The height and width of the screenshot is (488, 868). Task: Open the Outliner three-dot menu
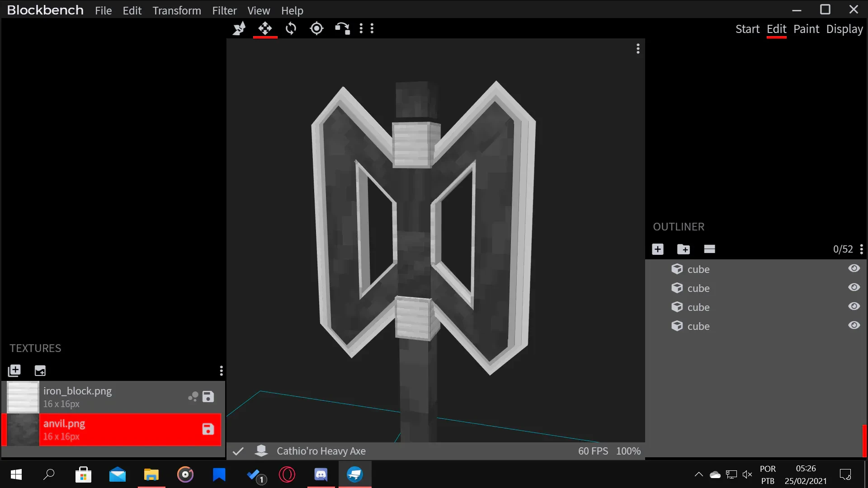point(862,249)
